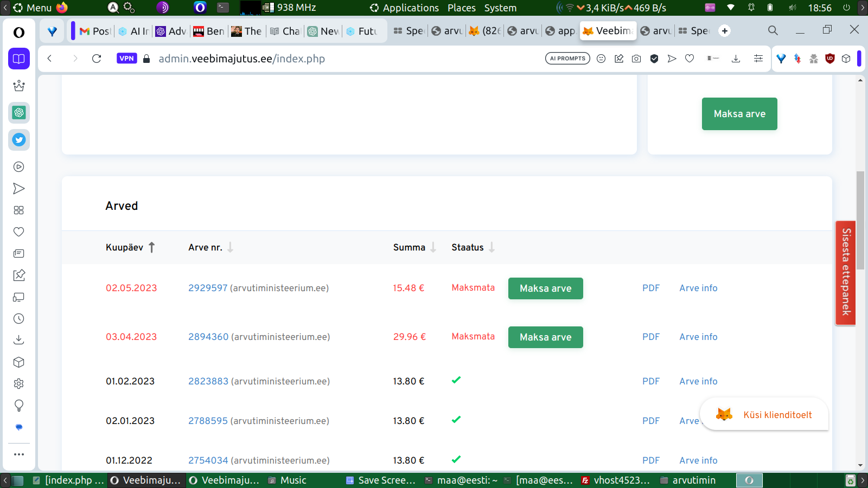Reload the current page
This screenshot has width=868, height=488.
(x=97, y=59)
